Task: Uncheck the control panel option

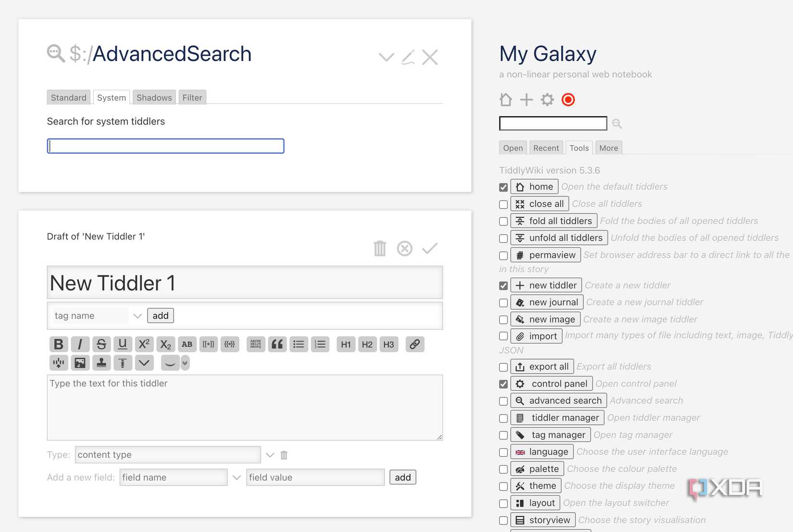Action: point(503,384)
